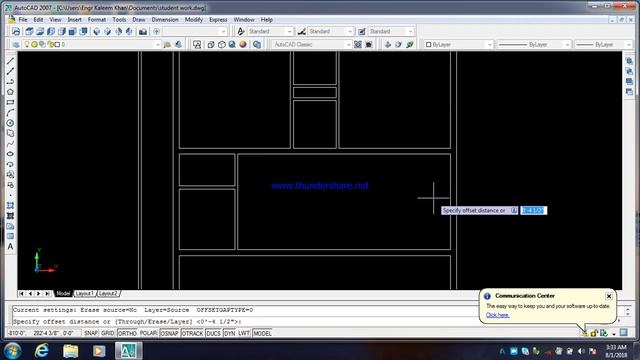Click the Dimension Style icon

[x=302, y=31]
